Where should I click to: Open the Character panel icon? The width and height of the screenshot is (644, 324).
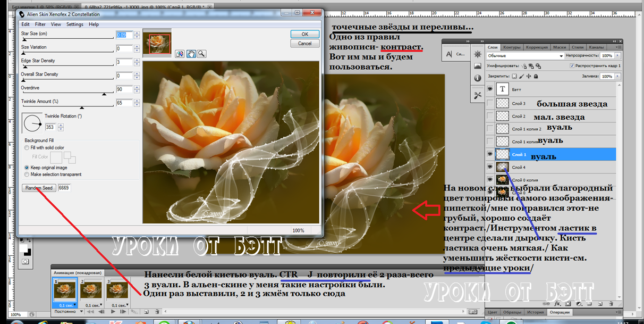click(x=450, y=54)
